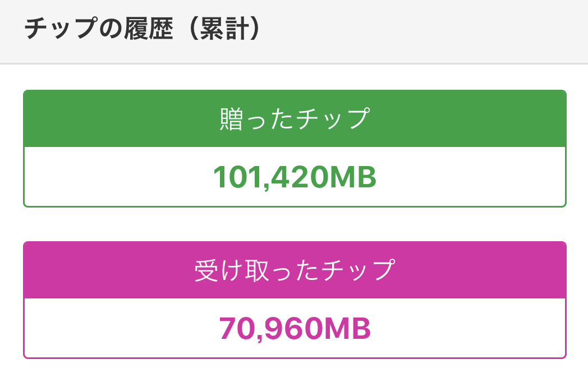Tap the pink 受け取ったチップ header
Image resolution: width=588 pixels, height=368 pixels.
295,270
